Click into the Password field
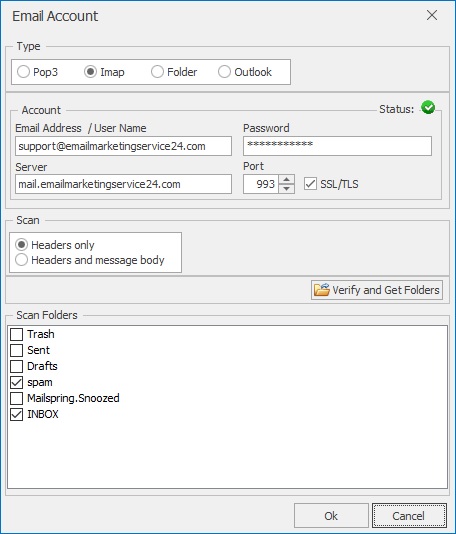456x534 pixels. coord(337,146)
